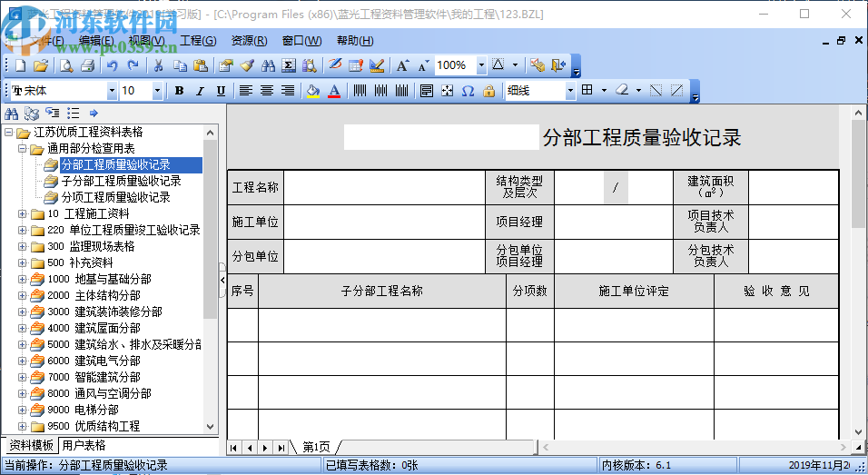Screen dimensions: 868x475
Task: Use the format painter brush icon
Action: tap(247, 66)
